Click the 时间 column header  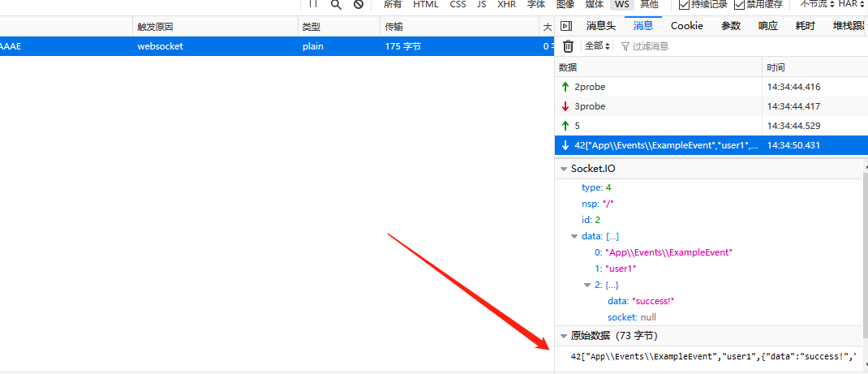(x=814, y=67)
